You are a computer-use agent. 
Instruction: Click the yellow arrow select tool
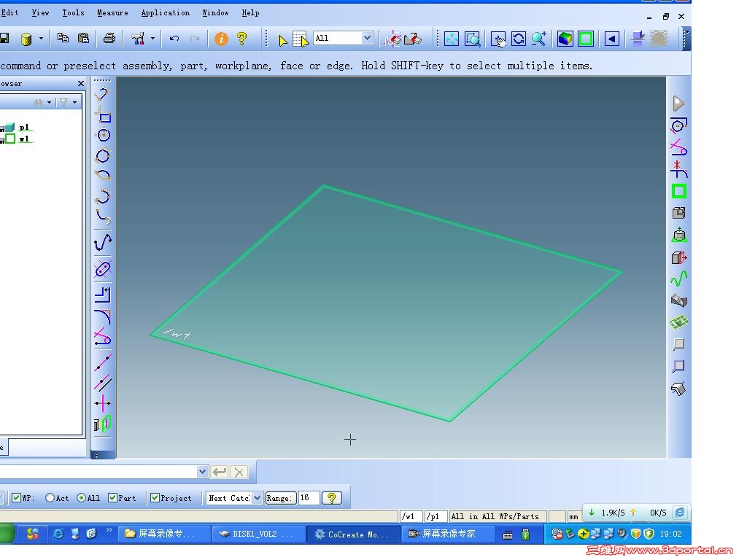click(282, 40)
